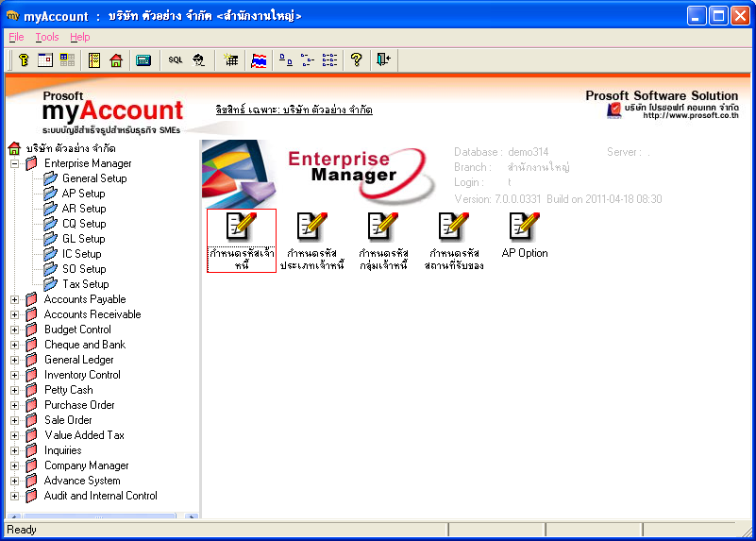This screenshot has width=756, height=541.
Task: Click the yellow question mark help icon
Action: coord(356,59)
